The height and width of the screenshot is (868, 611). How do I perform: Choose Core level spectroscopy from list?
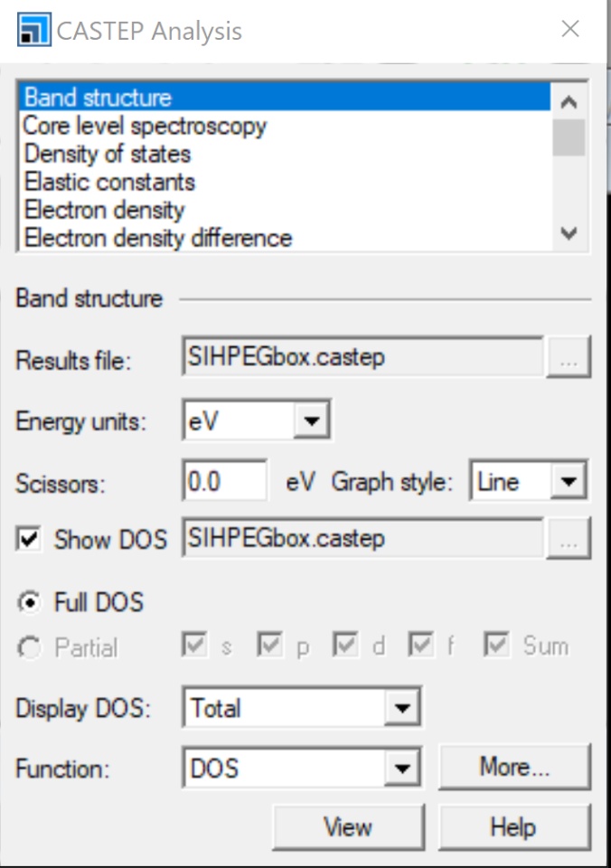145,127
